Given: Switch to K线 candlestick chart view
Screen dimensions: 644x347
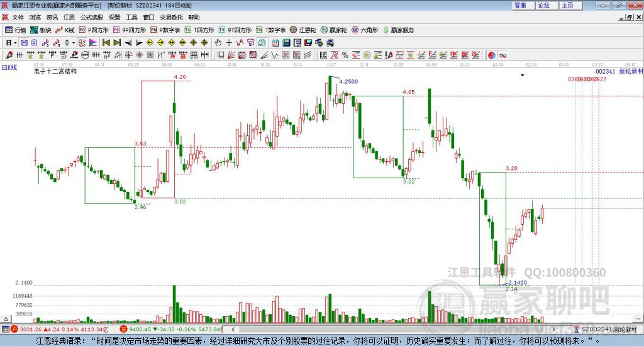Looking at the screenshot, I should pyautogui.click(x=65, y=30).
